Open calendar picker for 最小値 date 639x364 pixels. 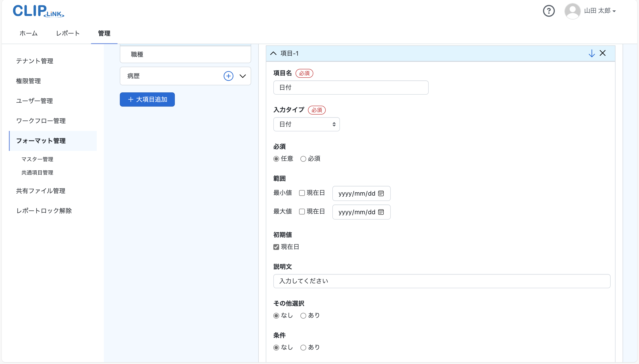[381, 193]
